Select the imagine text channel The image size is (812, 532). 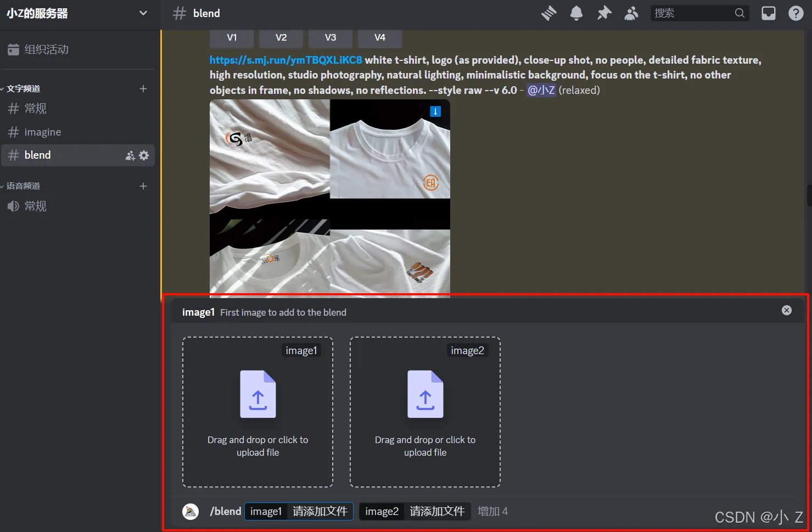click(x=43, y=132)
